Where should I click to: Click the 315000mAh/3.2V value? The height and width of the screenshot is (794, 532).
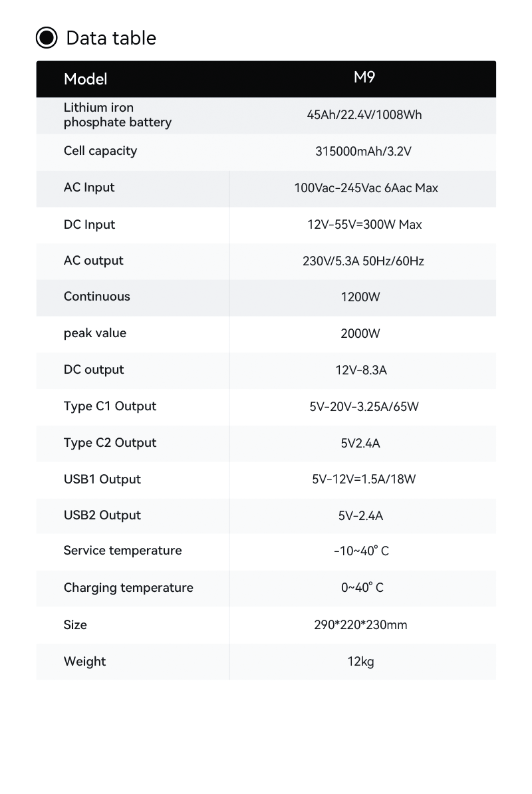(x=363, y=152)
